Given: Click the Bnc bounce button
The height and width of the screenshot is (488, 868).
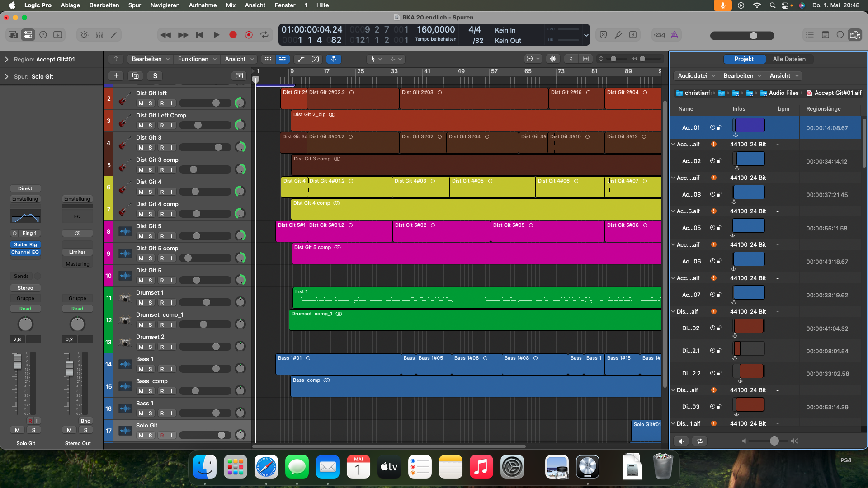Looking at the screenshot, I should point(85,421).
